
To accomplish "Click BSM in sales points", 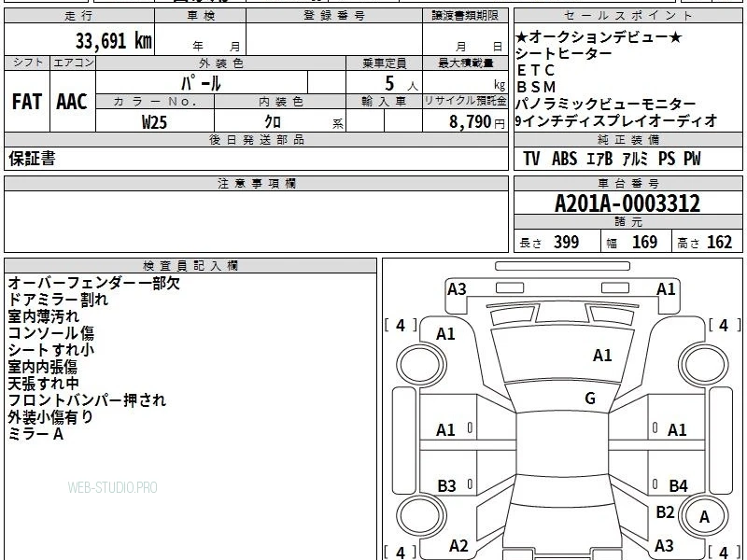I will [536, 87].
